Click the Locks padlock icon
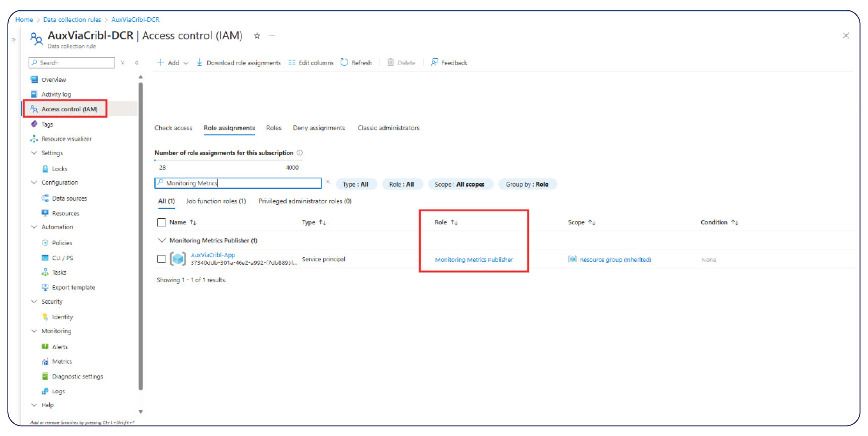The height and width of the screenshot is (436, 868). tap(45, 169)
